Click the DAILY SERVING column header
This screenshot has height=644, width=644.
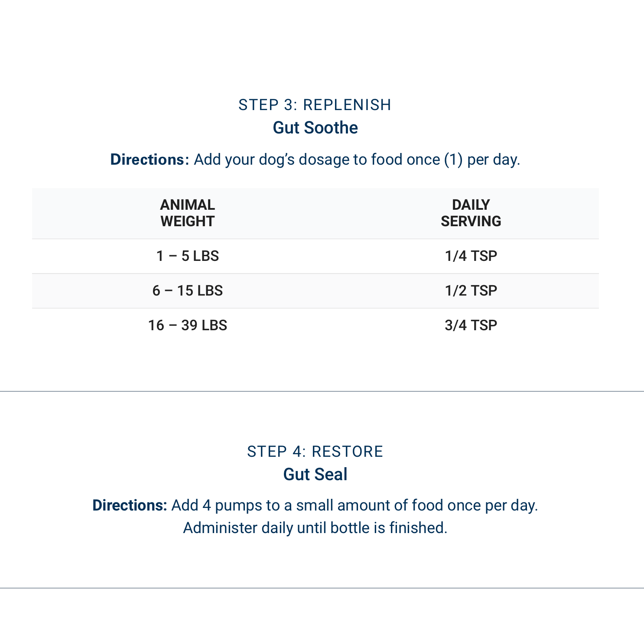(471, 213)
